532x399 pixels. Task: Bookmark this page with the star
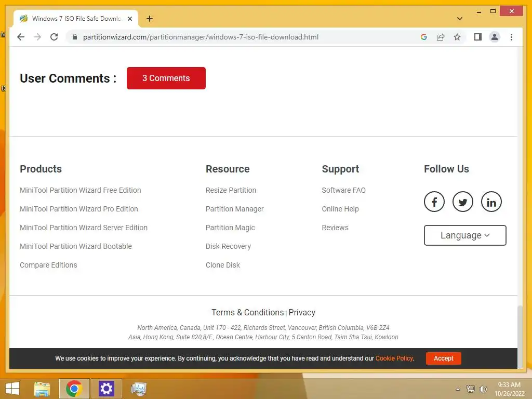[457, 37]
